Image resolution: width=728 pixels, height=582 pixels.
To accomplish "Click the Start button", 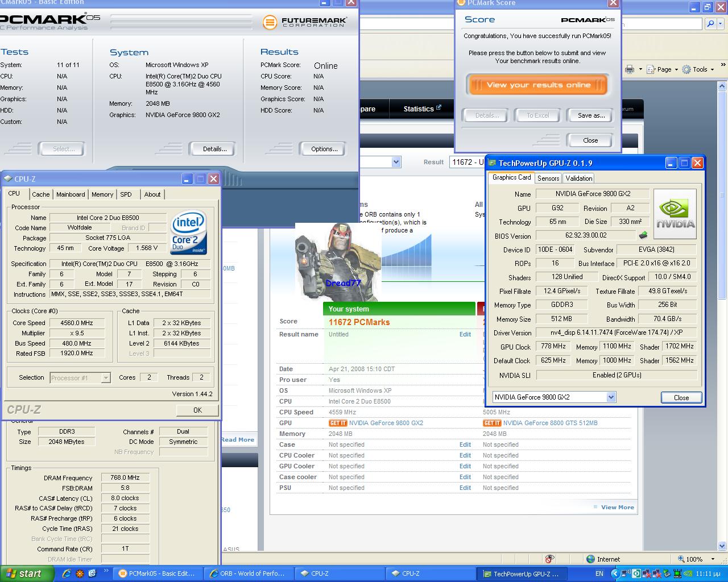I will pos(27,573).
